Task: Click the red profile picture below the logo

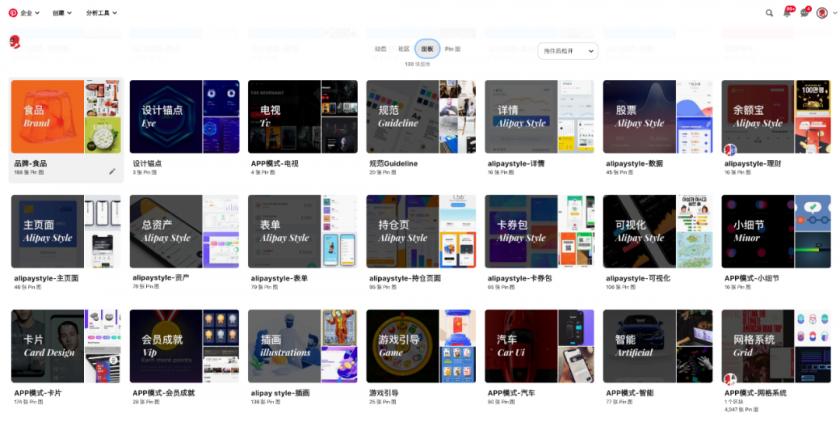Action: click(15, 42)
